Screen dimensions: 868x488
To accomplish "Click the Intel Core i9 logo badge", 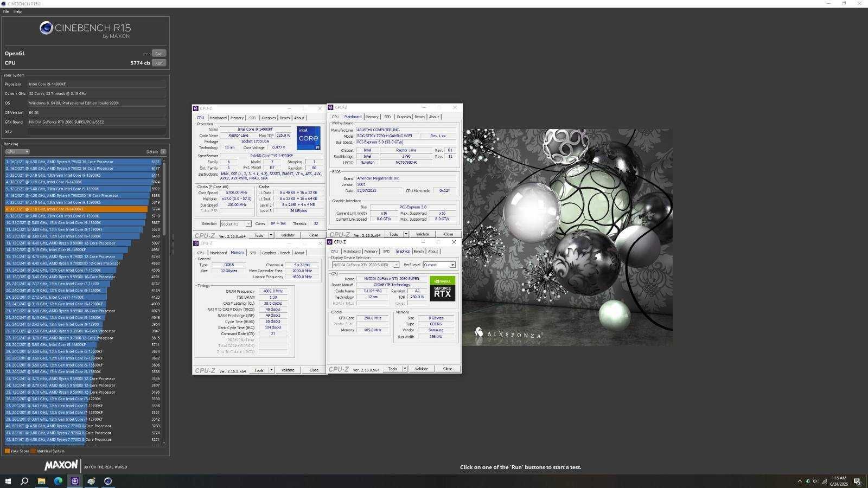I will [x=308, y=138].
